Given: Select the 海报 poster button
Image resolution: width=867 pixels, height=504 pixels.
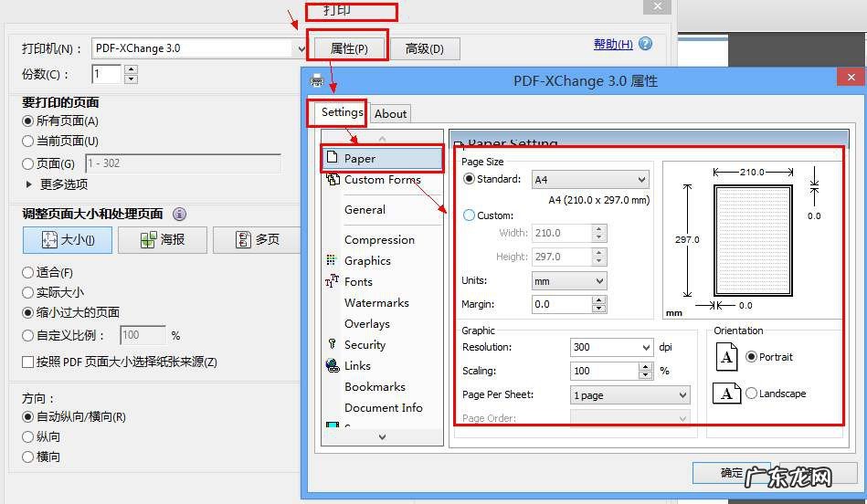Looking at the screenshot, I should click(163, 239).
